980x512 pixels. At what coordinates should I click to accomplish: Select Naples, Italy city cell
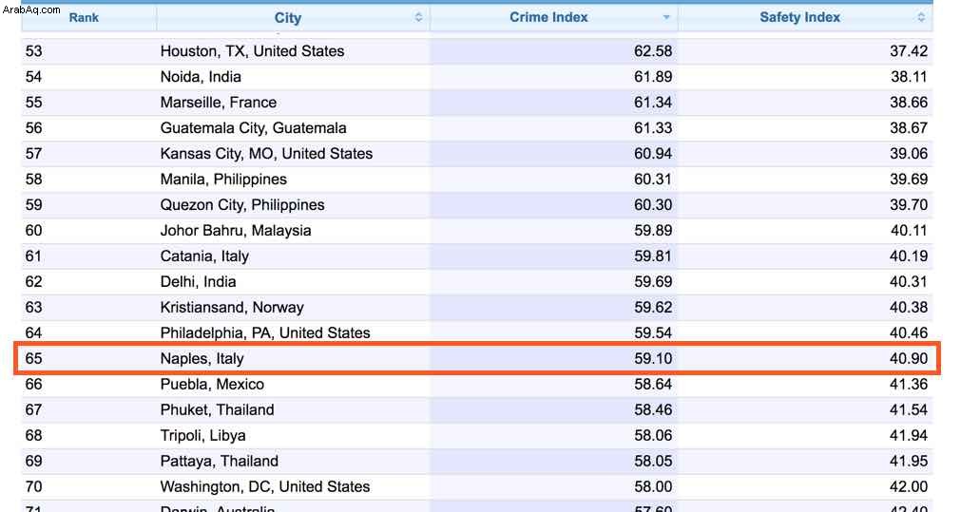click(202, 358)
